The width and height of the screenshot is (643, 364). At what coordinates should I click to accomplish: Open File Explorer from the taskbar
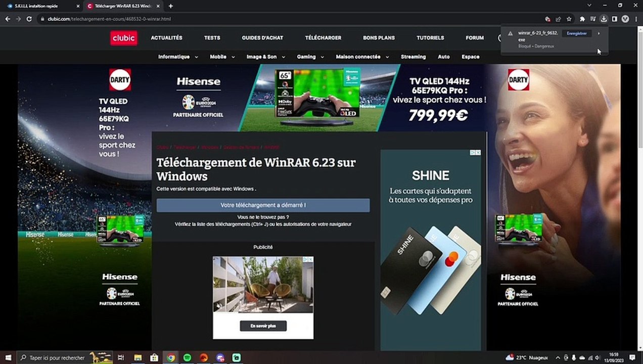point(137,357)
